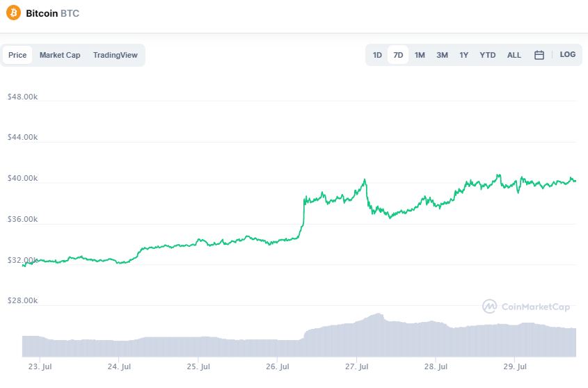Switch to the Market Cap tab
The width and height of the screenshot is (588, 388).
tap(60, 55)
